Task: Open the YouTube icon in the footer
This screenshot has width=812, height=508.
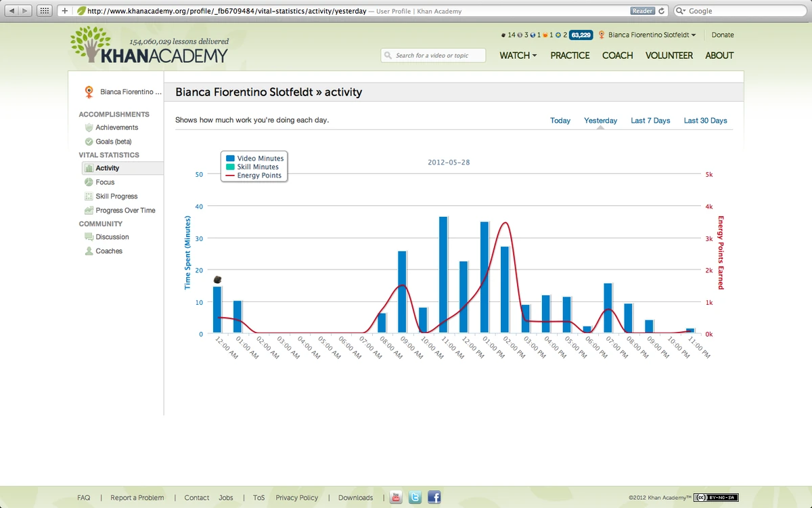Action: 395,496
